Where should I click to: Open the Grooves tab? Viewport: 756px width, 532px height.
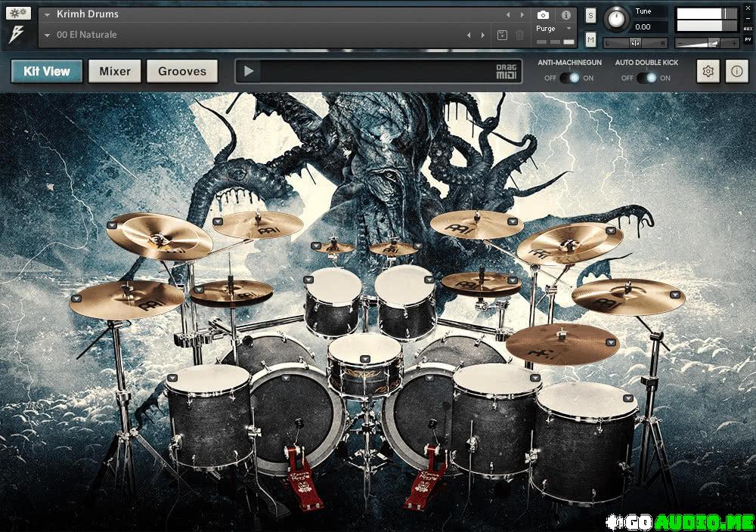click(182, 71)
